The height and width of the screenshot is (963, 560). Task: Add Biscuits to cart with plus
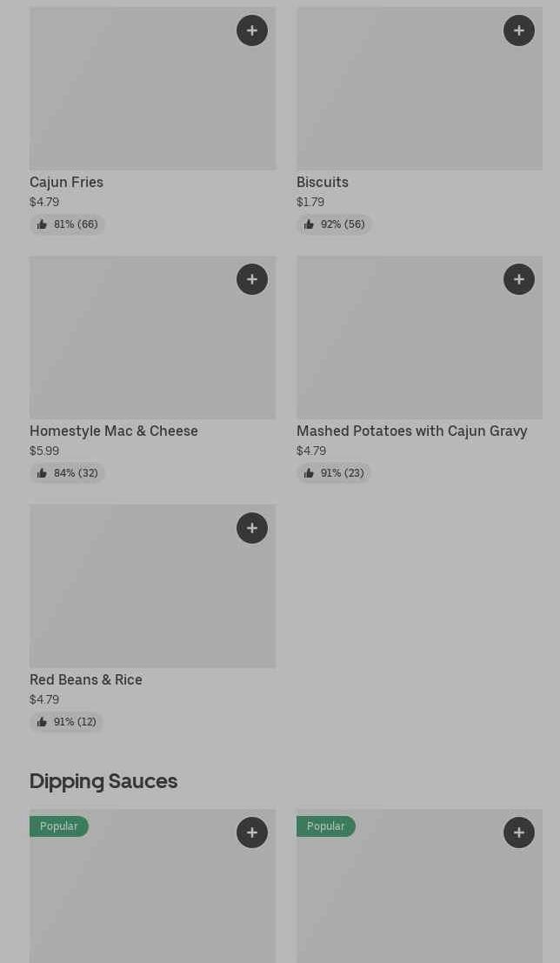click(x=519, y=30)
